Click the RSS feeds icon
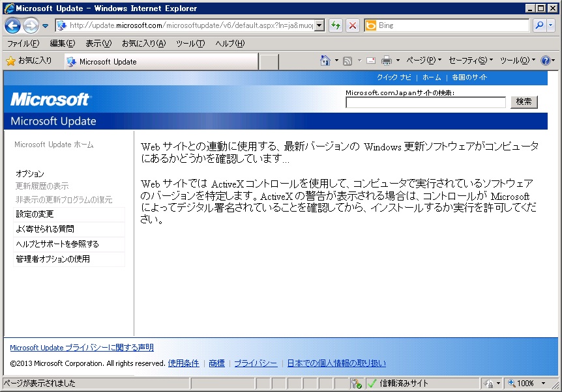The height and width of the screenshot is (392, 562). pos(348,61)
